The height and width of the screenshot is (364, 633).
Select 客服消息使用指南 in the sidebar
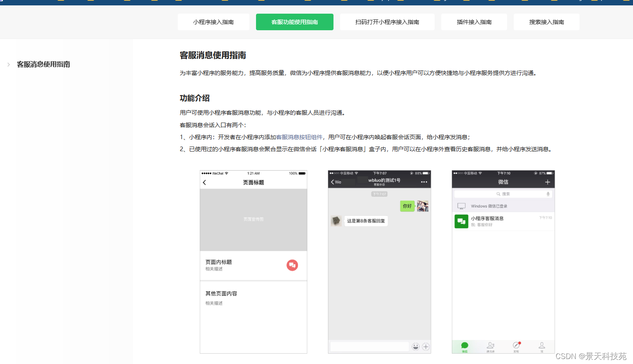(x=43, y=64)
